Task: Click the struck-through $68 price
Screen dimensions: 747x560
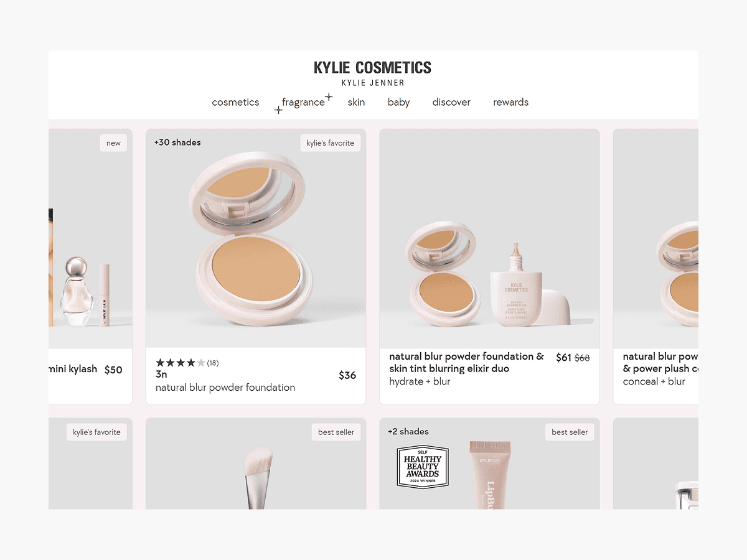Action: click(x=582, y=358)
